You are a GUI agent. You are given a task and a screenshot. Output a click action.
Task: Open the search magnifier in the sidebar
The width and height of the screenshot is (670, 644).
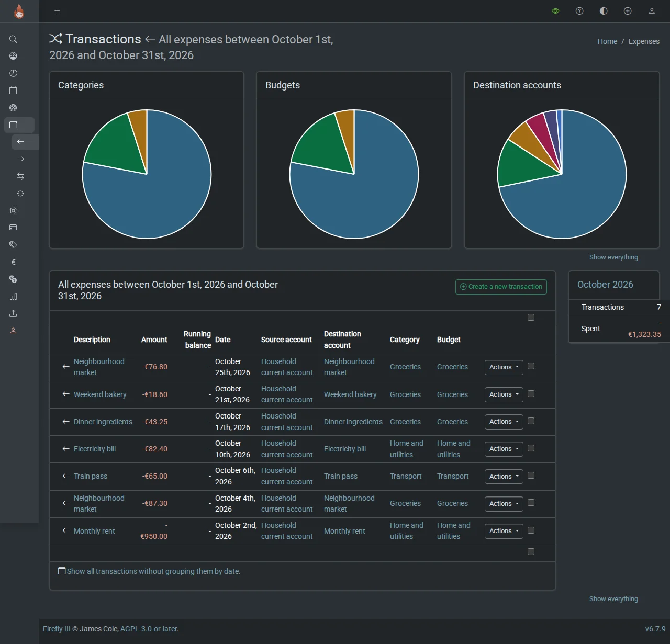coord(13,39)
